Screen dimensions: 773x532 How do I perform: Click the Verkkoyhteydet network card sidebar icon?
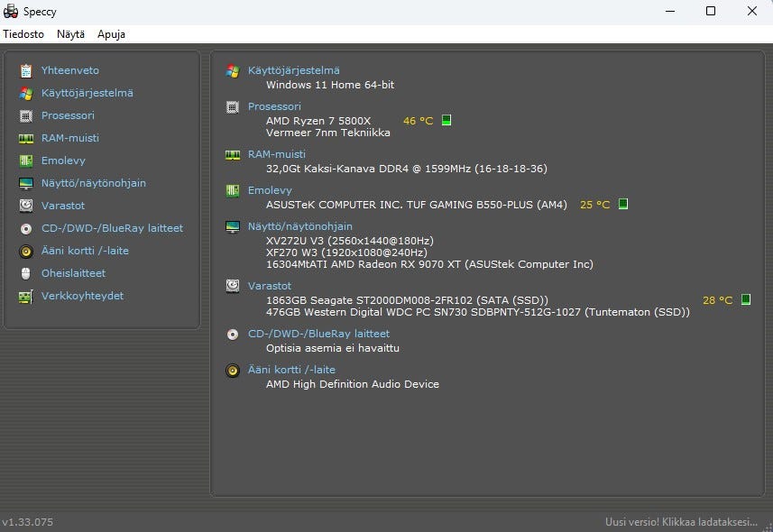coord(26,297)
